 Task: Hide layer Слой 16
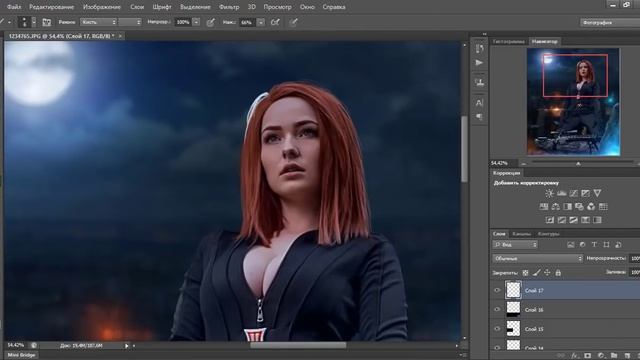pos(497,309)
